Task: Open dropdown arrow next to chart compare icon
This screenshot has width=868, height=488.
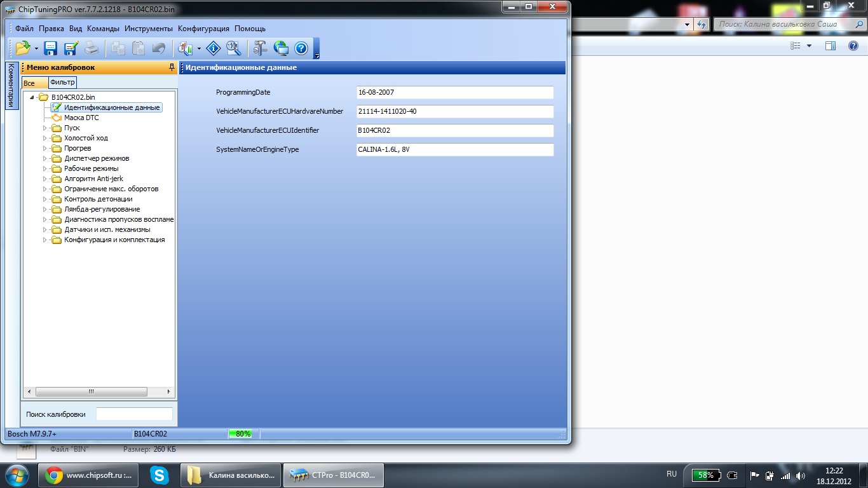Action: [199, 48]
